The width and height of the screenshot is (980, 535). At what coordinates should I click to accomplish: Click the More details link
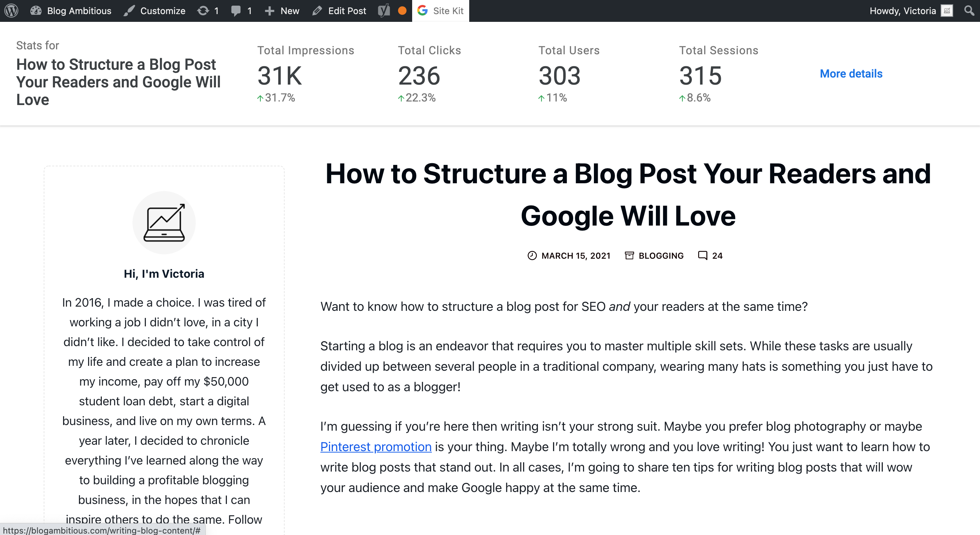tap(851, 74)
